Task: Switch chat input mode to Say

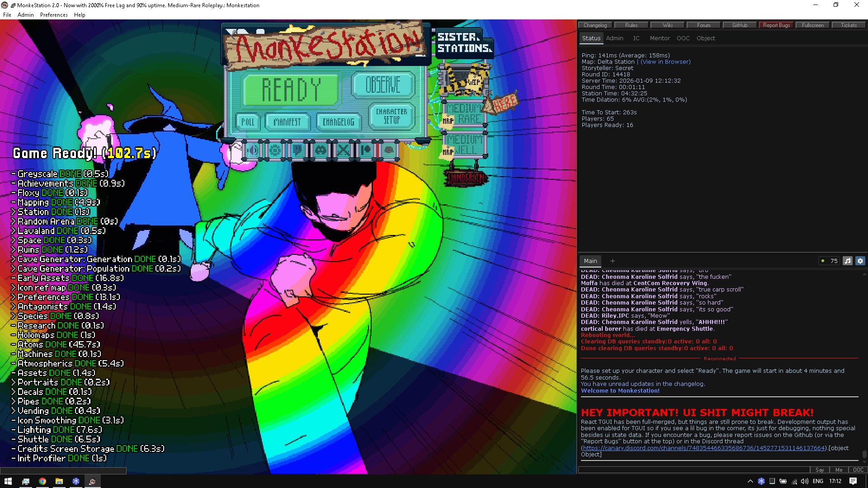Action: click(819, 470)
